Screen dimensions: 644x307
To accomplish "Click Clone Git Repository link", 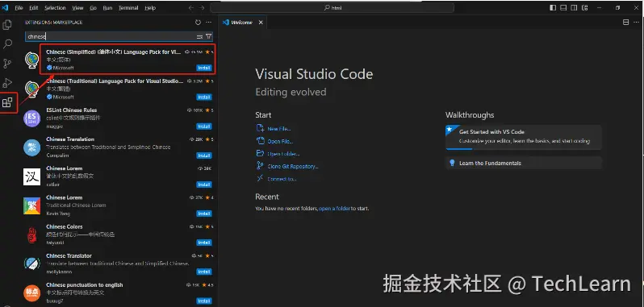I will click(293, 167).
